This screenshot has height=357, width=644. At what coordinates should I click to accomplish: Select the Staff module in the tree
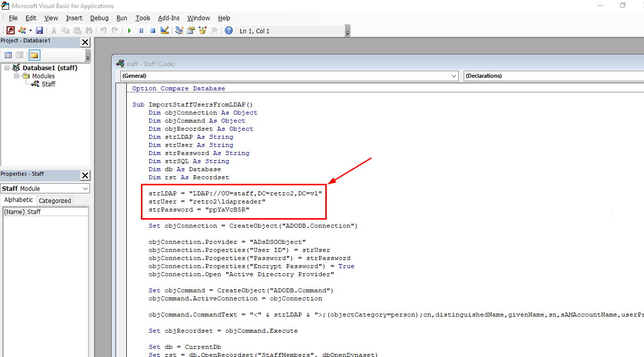(48, 84)
